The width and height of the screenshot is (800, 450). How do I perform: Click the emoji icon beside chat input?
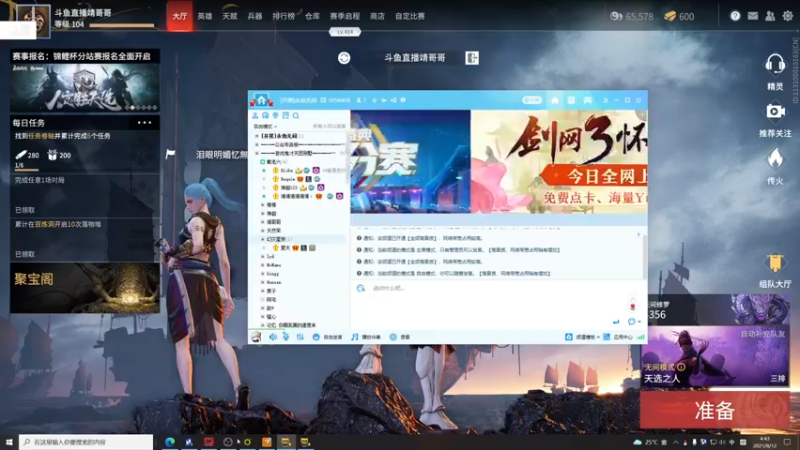(361, 288)
